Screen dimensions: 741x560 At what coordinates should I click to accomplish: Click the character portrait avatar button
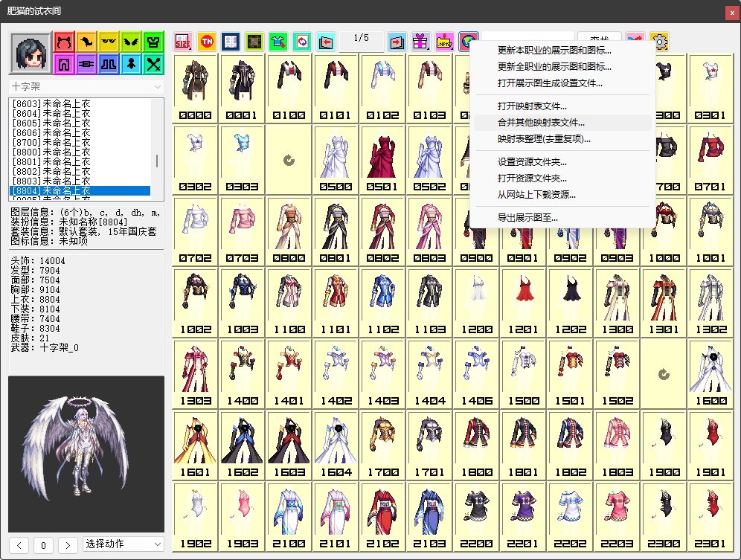click(x=31, y=53)
